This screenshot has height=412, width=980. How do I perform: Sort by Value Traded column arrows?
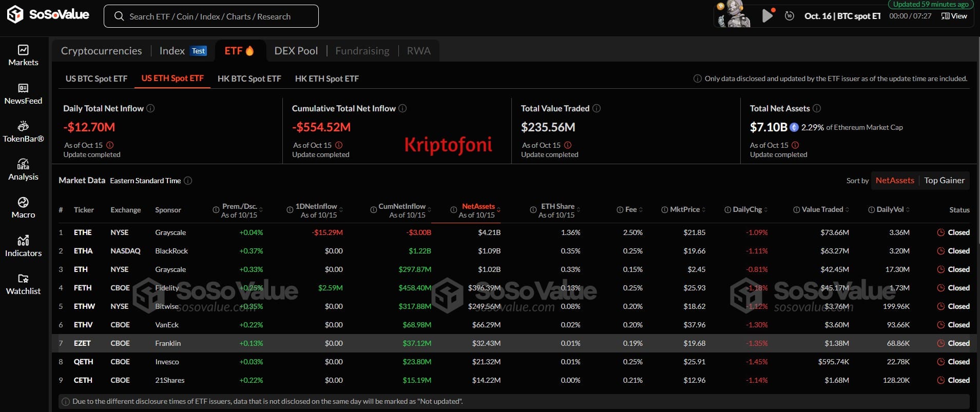click(x=847, y=210)
